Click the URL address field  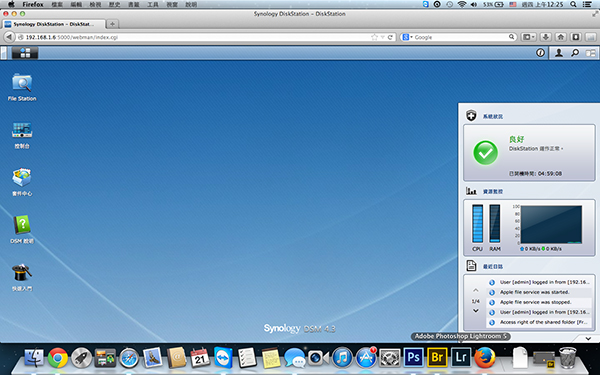point(195,37)
